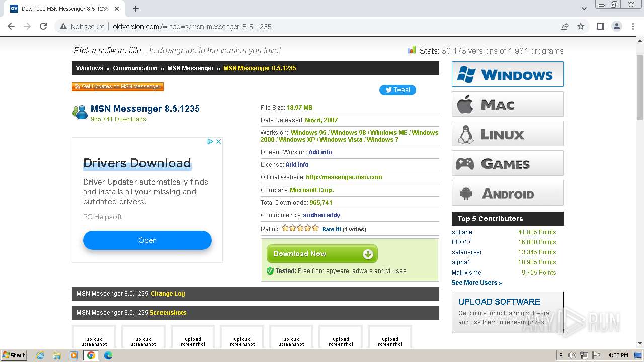
Task: Share this page from the address bar
Action: point(565,26)
